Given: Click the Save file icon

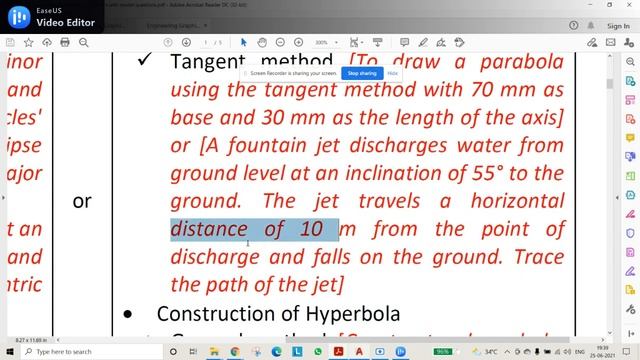Looking at the screenshot, I should tap(10, 42).
